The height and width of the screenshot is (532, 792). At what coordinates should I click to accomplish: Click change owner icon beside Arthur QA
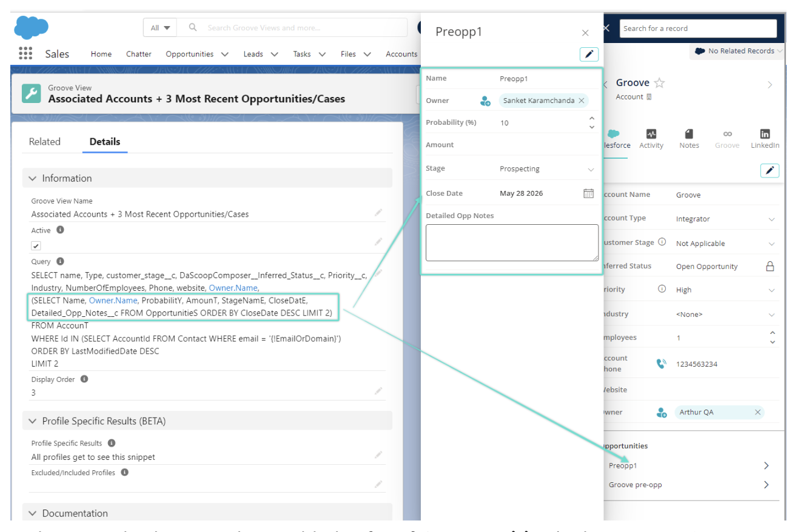[x=662, y=413]
